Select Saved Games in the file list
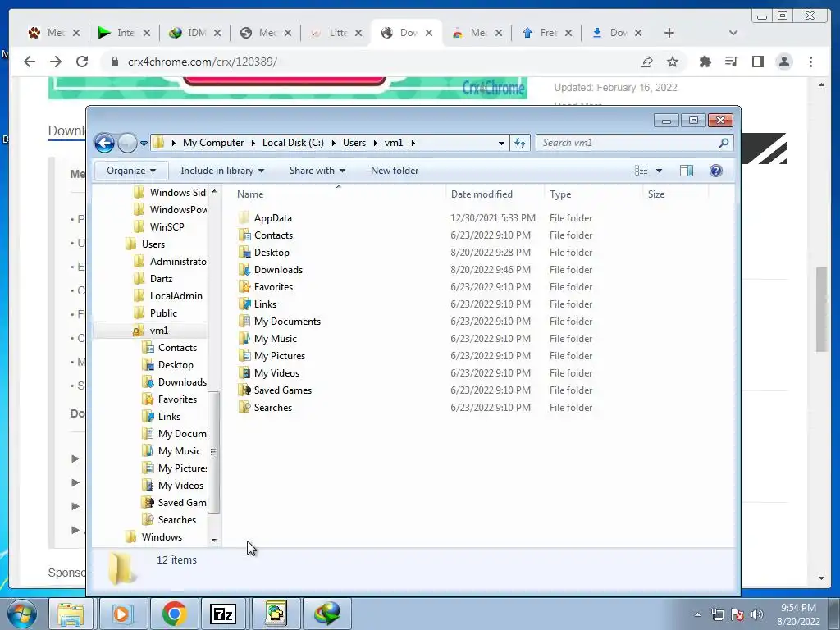This screenshot has width=840, height=630. point(283,390)
